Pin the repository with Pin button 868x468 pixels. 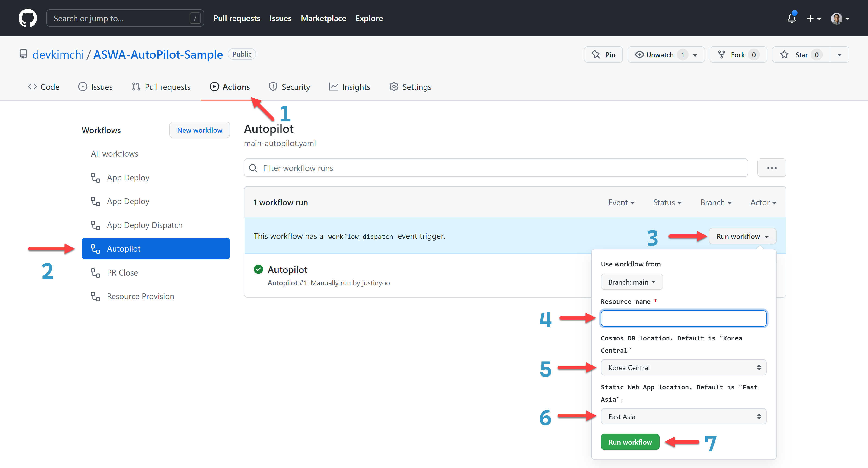point(603,55)
